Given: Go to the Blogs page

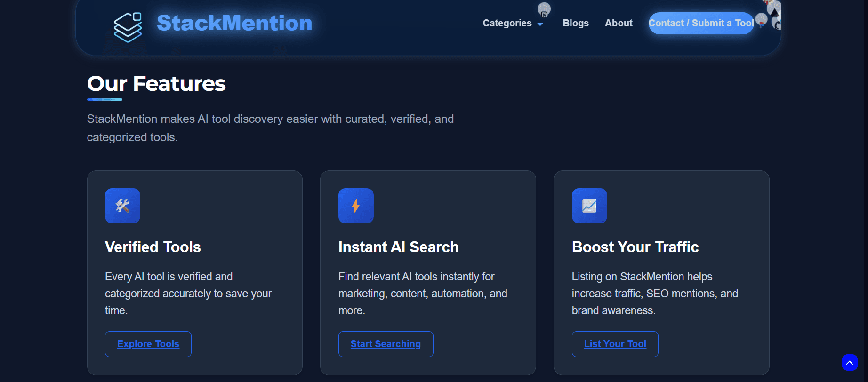Looking at the screenshot, I should point(576,23).
